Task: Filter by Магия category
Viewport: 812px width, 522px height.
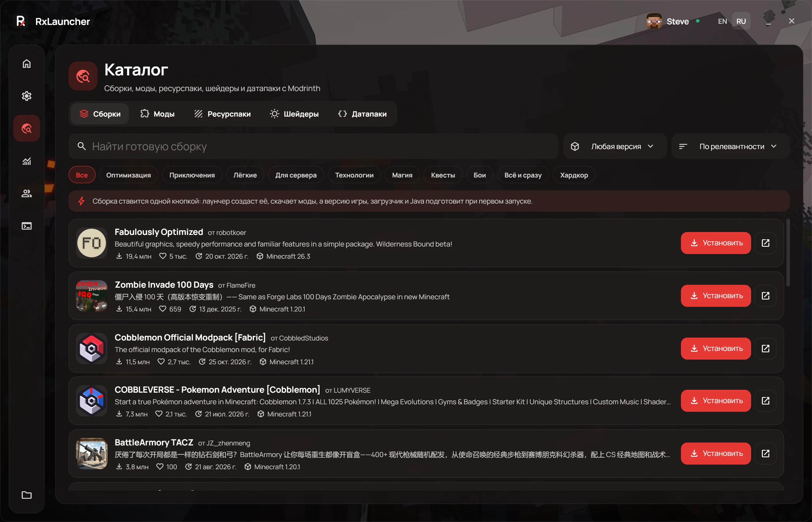Action: click(x=402, y=175)
